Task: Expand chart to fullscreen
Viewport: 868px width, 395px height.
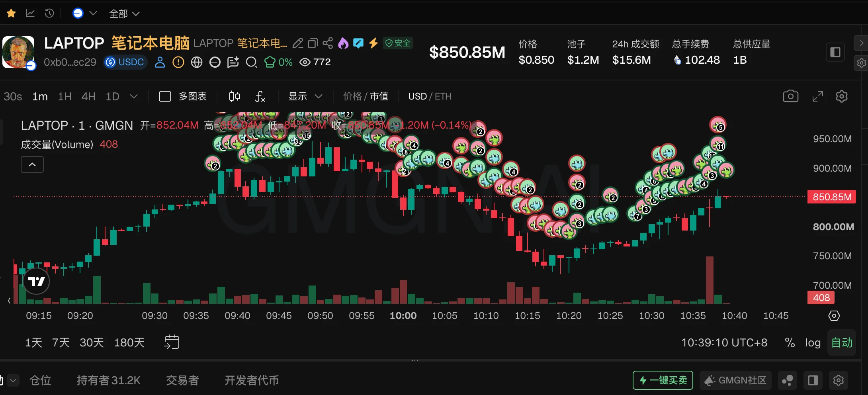Action: [x=817, y=96]
